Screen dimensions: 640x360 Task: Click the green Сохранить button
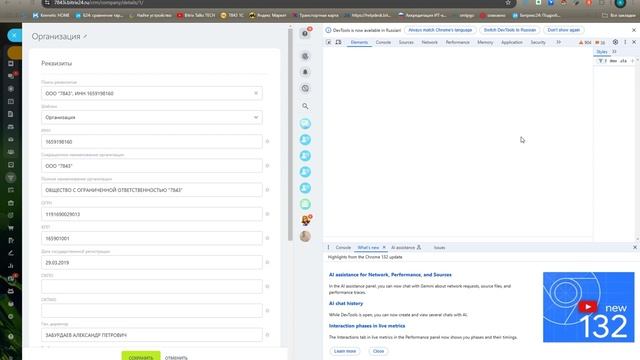click(141, 356)
